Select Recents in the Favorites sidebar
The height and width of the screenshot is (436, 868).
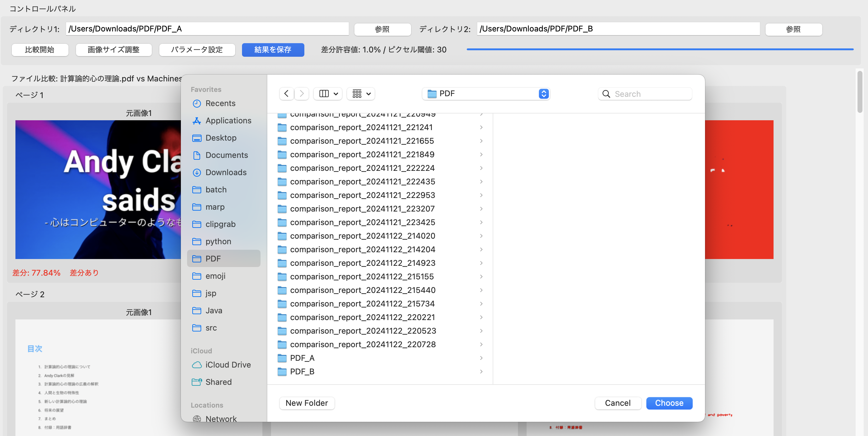click(x=220, y=103)
